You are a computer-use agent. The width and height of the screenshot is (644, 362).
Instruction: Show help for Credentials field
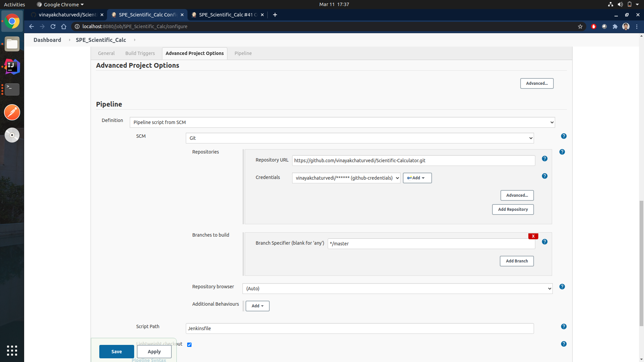545,176
